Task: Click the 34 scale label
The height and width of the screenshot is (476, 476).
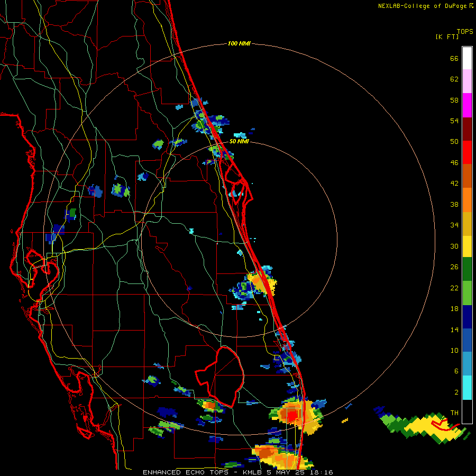Action: 454,225
